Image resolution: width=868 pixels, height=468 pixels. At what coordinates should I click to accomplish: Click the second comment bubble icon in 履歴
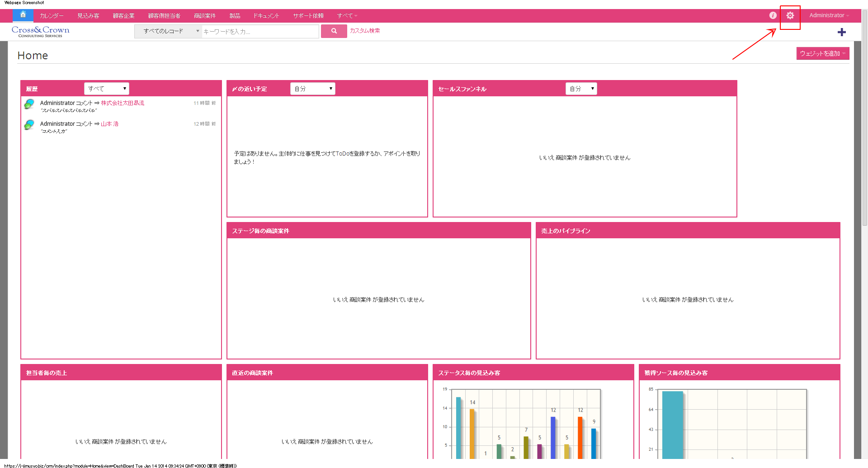pos(29,125)
